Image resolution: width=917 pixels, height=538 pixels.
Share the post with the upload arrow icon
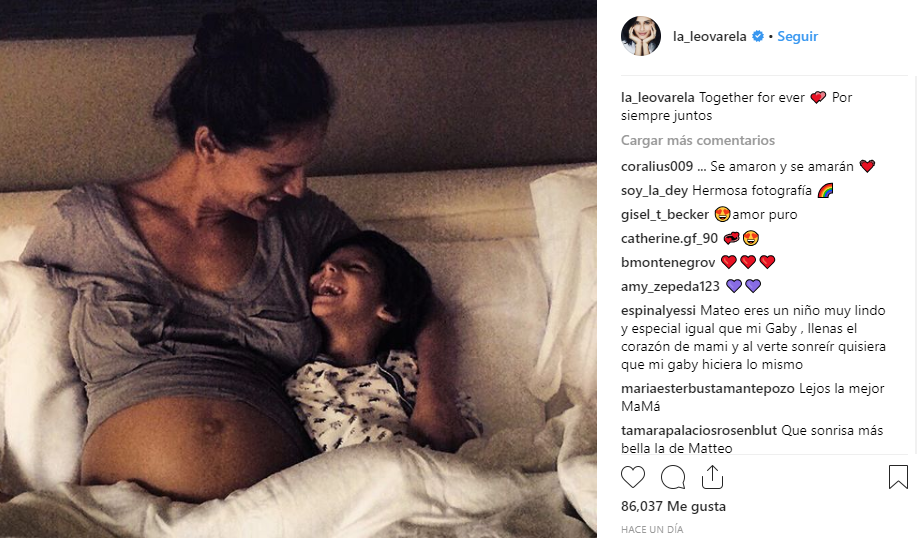[x=712, y=477]
